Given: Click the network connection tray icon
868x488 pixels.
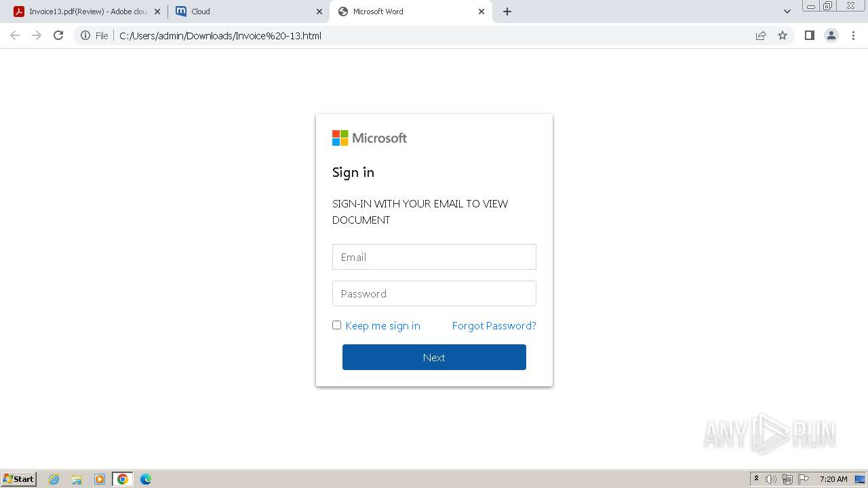Looking at the screenshot, I should pyautogui.click(x=787, y=479).
